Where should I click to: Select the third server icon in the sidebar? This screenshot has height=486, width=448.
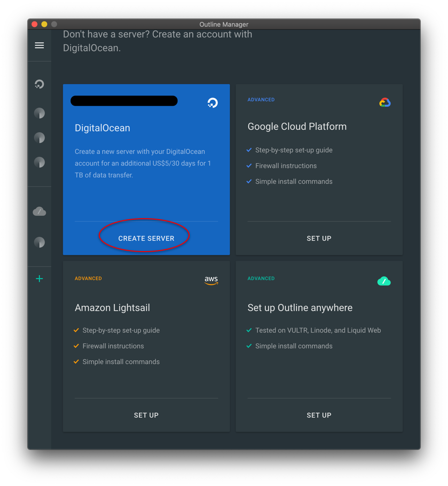pos(39,162)
